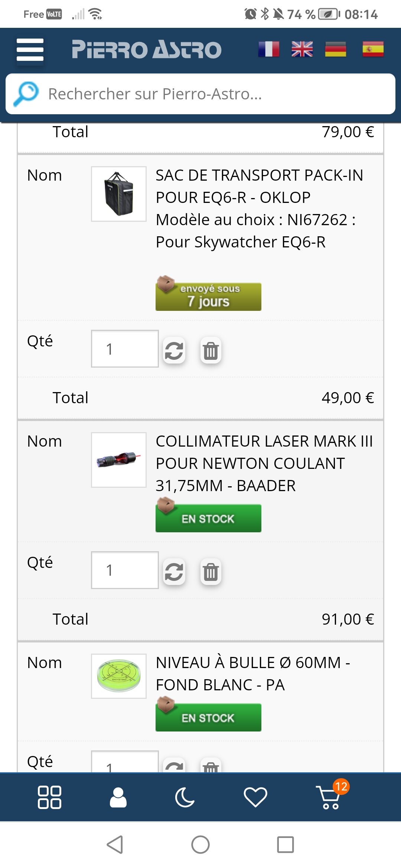Screen dimensions: 401x868
Task: Open the Collimateur Laser Mark III product link
Action: click(264, 463)
